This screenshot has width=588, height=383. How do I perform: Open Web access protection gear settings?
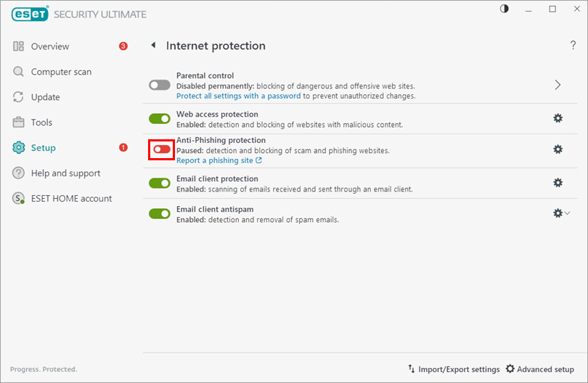coord(558,118)
